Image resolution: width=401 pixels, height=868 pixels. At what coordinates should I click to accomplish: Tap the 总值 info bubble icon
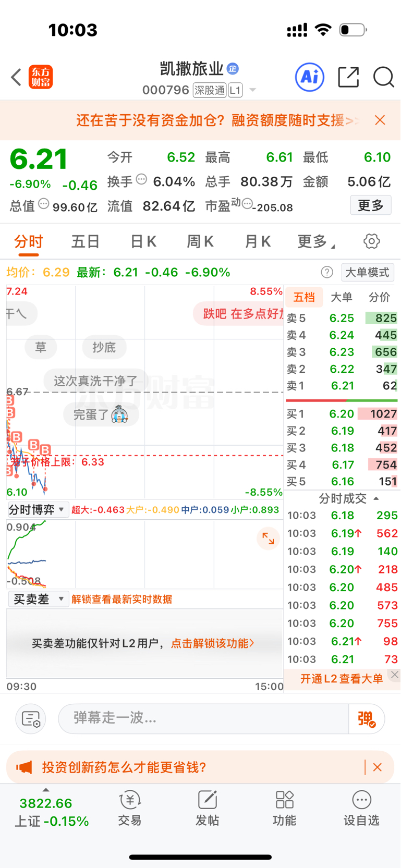pyautogui.click(x=44, y=204)
